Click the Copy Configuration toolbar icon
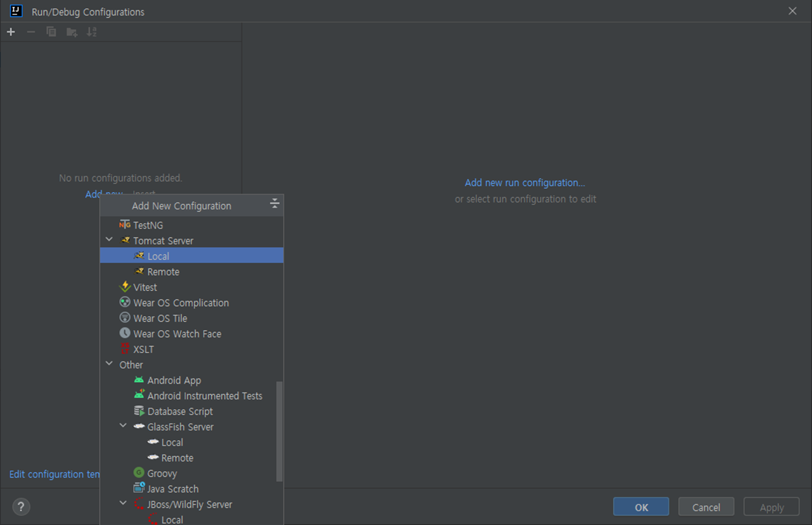Image resolution: width=812 pixels, height=525 pixels. click(51, 32)
